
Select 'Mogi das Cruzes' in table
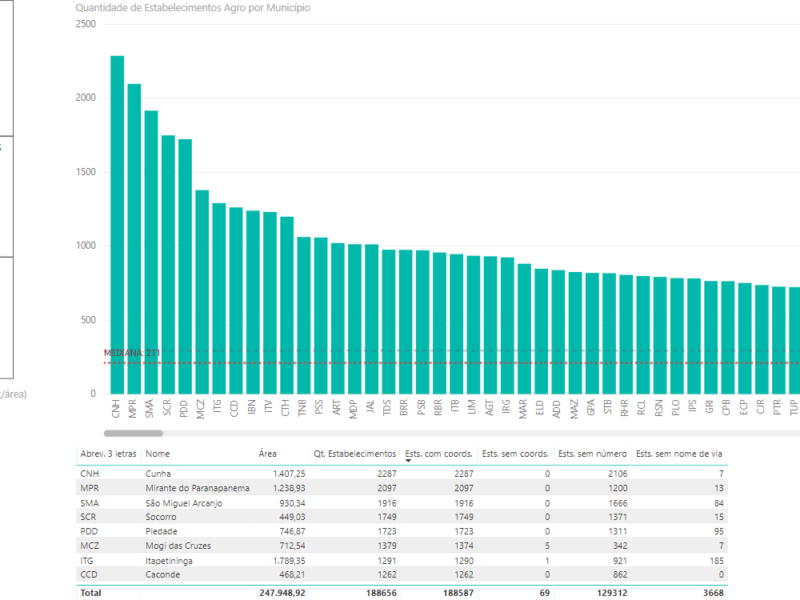178,545
